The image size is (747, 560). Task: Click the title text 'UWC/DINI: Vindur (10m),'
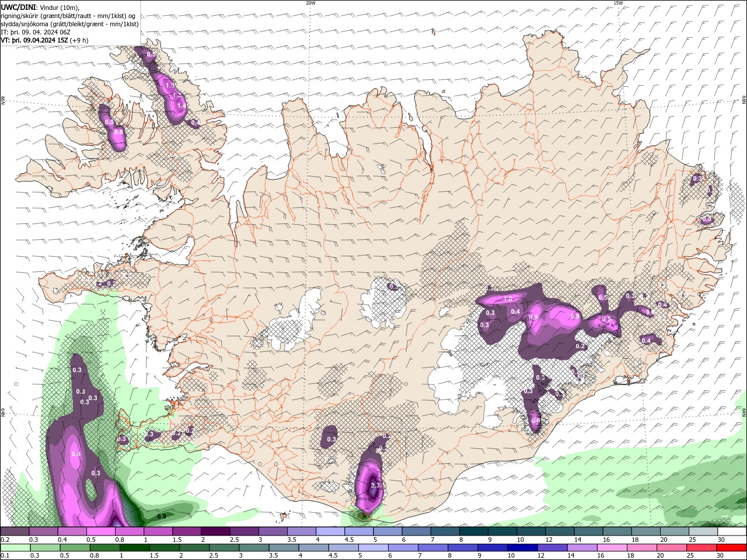39,7
